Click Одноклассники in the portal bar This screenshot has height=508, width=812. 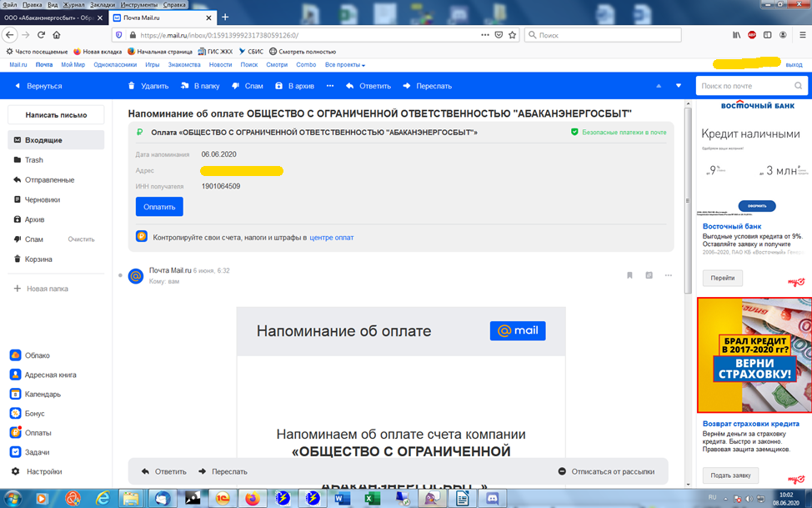pyautogui.click(x=115, y=65)
